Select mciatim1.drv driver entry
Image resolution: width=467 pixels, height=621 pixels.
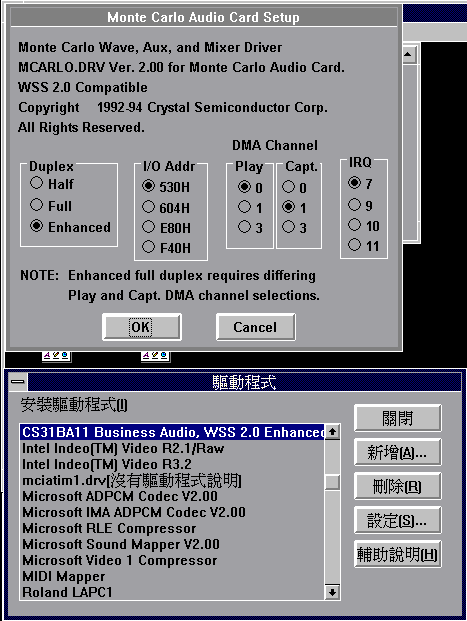point(172,480)
